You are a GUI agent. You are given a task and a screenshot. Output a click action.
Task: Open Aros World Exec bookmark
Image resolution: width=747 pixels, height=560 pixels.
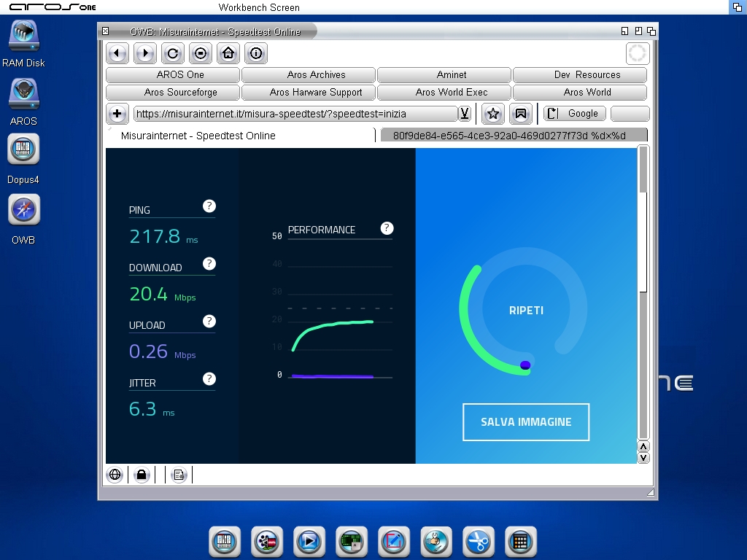[x=444, y=93]
